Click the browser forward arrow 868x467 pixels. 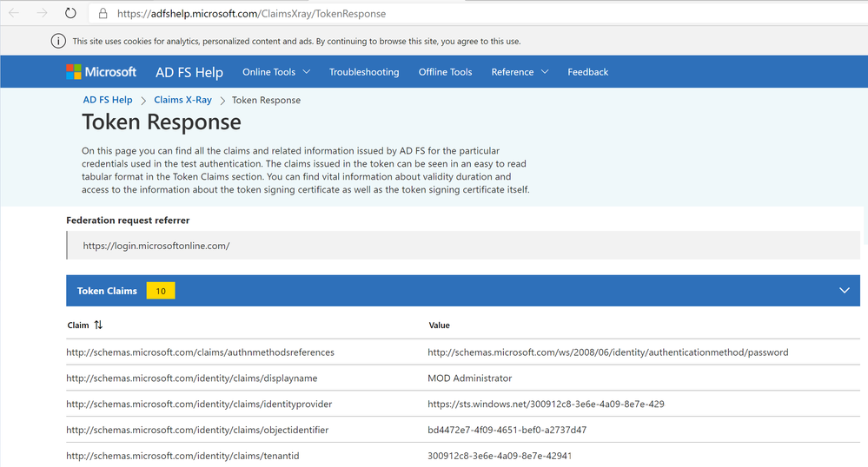click(42, 13)
